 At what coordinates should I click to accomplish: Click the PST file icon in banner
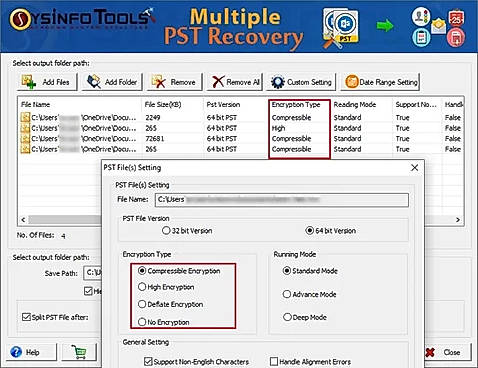341,28
